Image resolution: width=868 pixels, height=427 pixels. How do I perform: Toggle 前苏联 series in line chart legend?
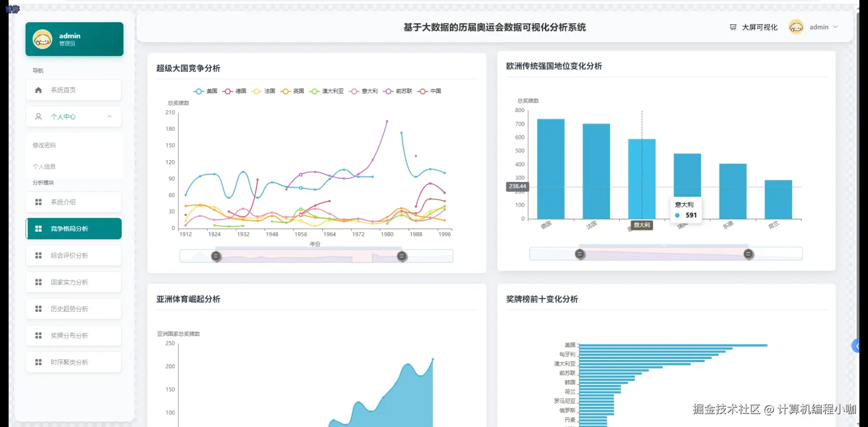398,91
